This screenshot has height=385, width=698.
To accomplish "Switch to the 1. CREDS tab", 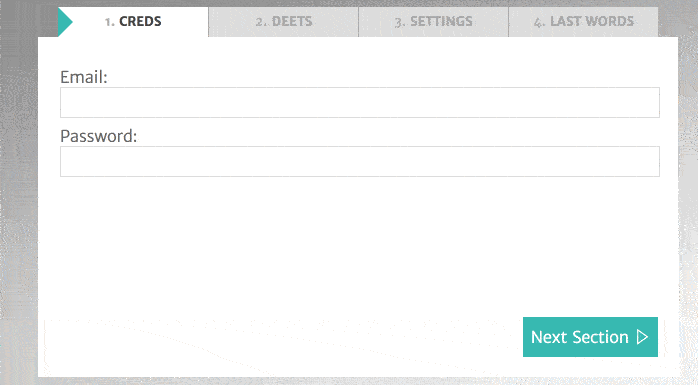I will [x=133, y=22].
